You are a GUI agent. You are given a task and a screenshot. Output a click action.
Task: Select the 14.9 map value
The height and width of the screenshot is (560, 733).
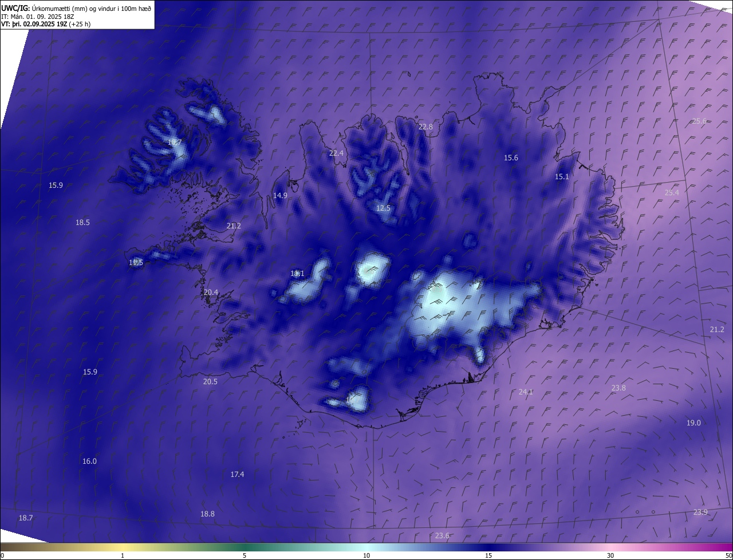pyautogui.click(x=280, y=195)
